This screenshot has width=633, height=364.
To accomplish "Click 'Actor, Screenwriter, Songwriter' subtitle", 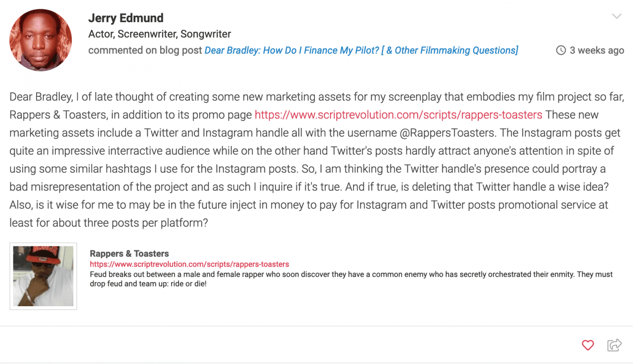I will [160, 35].
